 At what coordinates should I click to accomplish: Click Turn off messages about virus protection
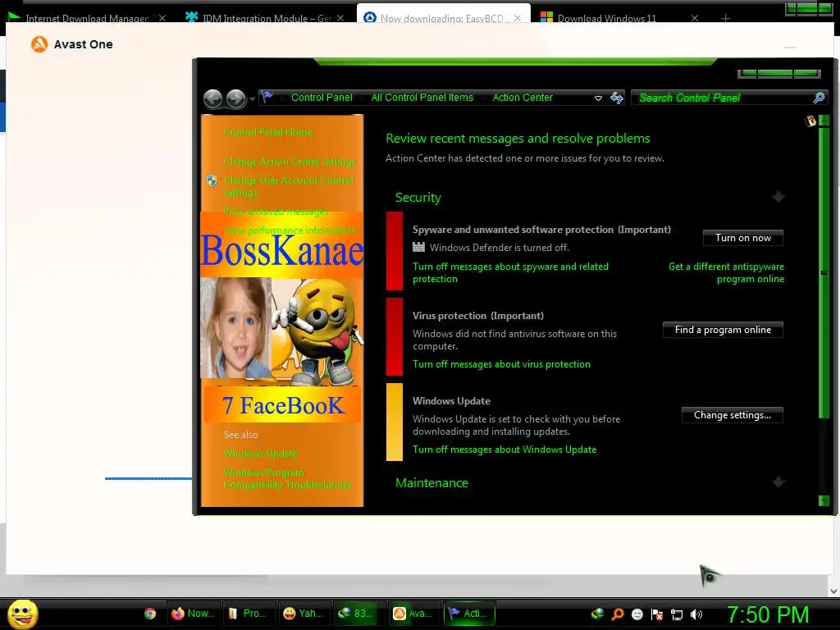[501, 364]
